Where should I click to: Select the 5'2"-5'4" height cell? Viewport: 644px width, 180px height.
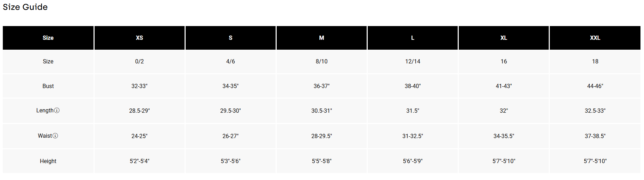[139, 161]
